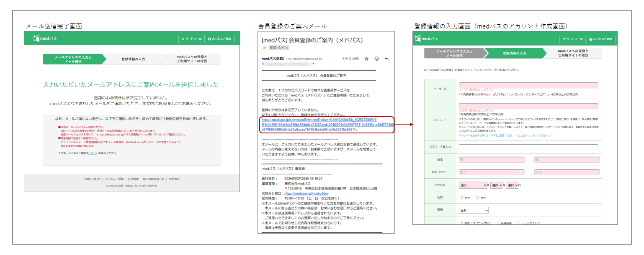Image resolution: width=644 pixels, height=255 pixels.
Task: Open よくあるご質問 in the registration form header
Action: point(600,39)
